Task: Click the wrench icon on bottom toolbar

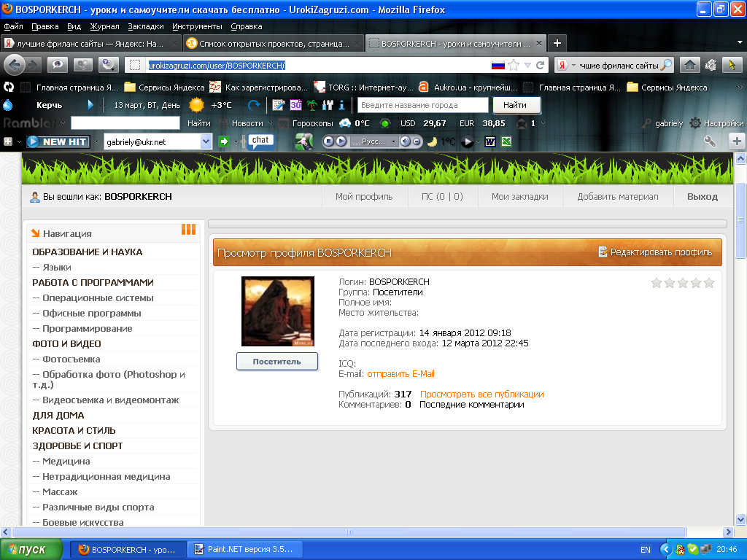Action: pos(710,141)
